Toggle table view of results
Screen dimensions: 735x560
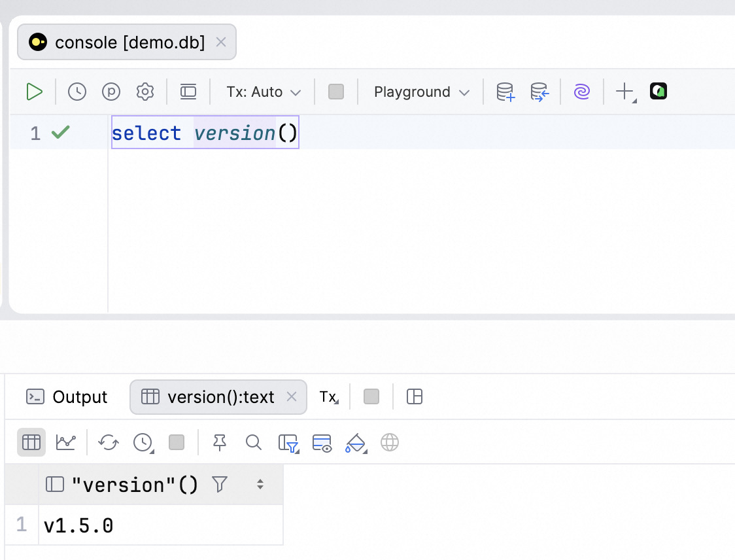pos(31,442)
